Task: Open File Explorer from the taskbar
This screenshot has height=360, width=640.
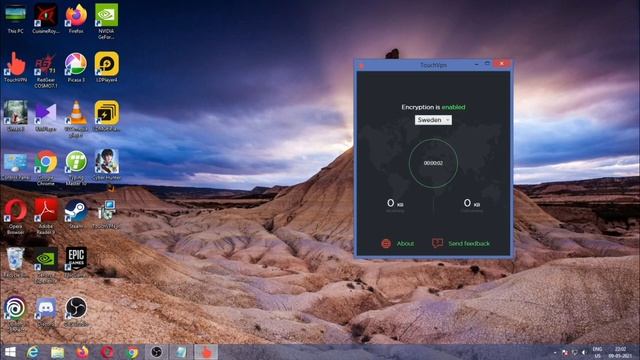Action: [x=58, y=352]
